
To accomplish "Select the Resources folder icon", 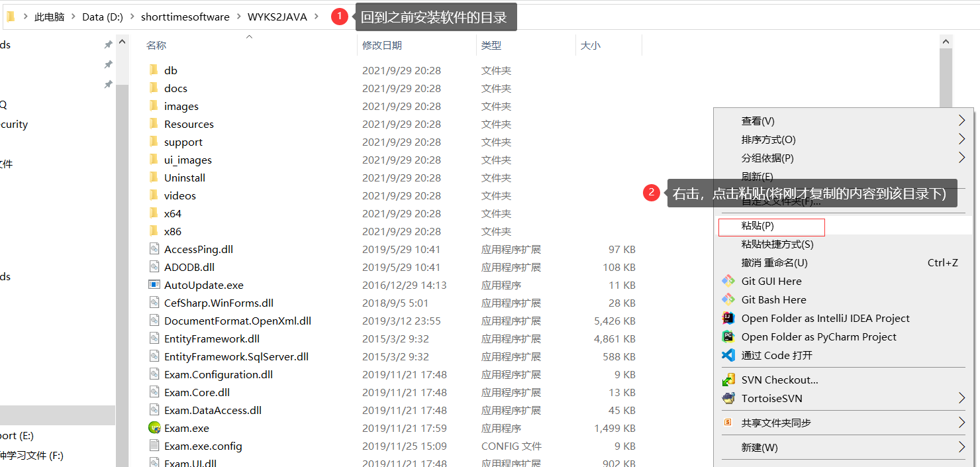I will pos(154,124).
